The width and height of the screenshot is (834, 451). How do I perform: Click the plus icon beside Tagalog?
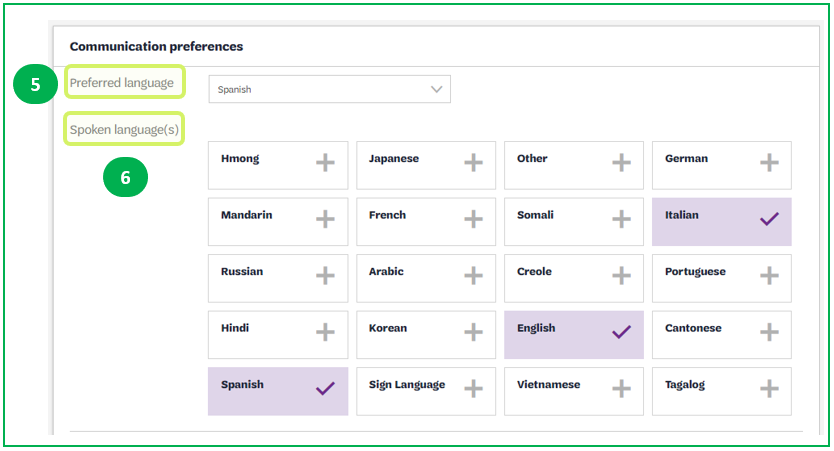click(769, 388)
